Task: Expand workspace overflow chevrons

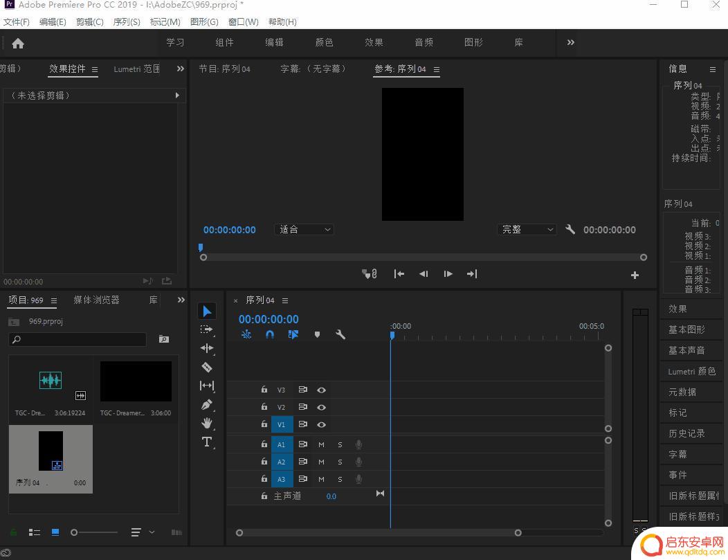Action: pos(571,42)
